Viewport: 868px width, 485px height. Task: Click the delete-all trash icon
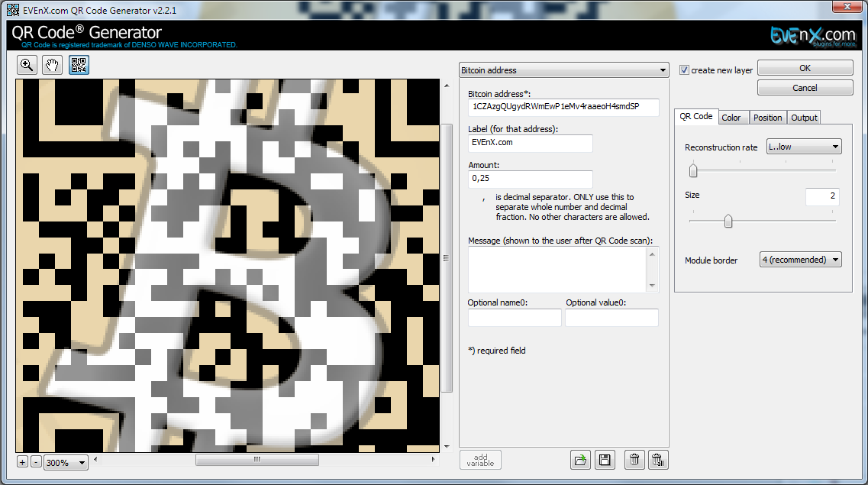[658, 460]
